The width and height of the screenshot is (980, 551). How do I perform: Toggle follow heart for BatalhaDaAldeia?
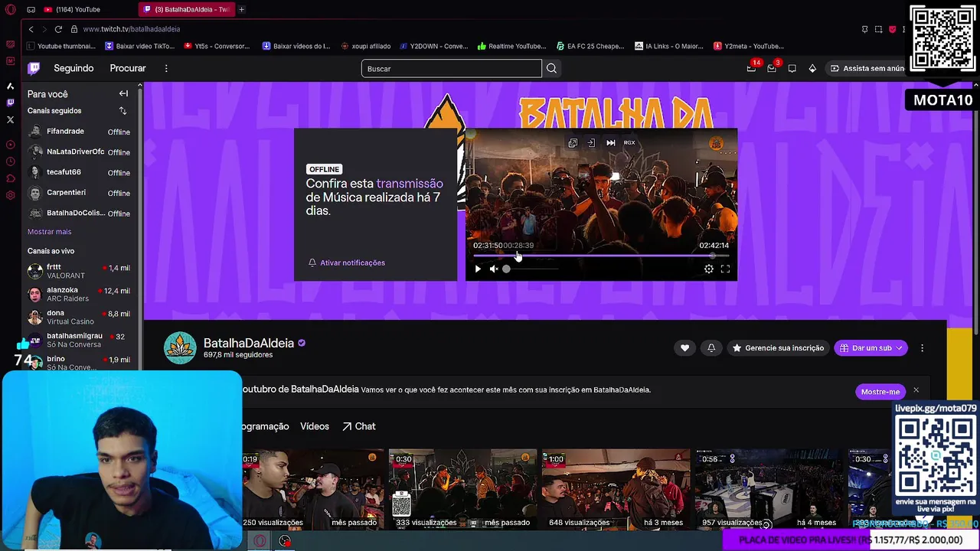click(x=684, y=347)
